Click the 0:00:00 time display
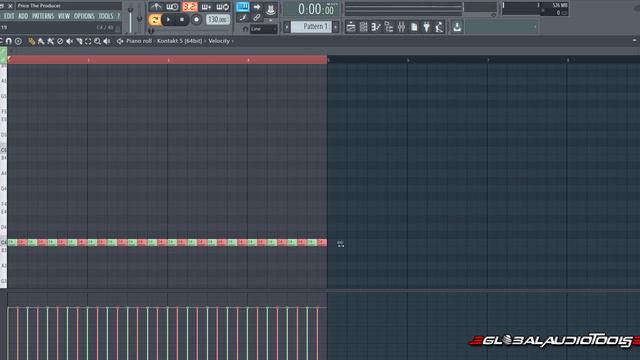 pyautogui.click(x=312, y=9)
